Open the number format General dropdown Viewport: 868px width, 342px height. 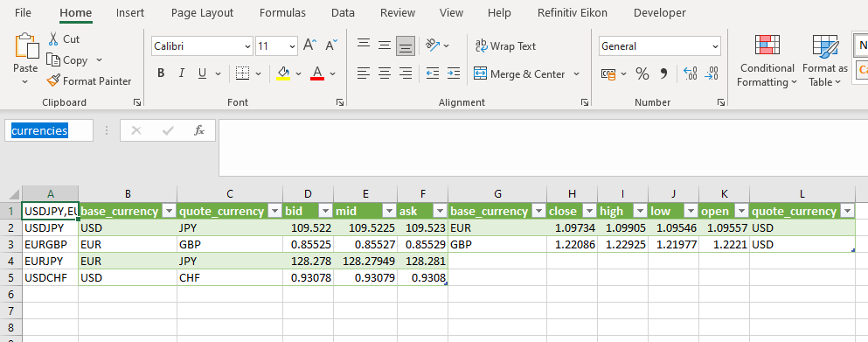coord(715,46)
